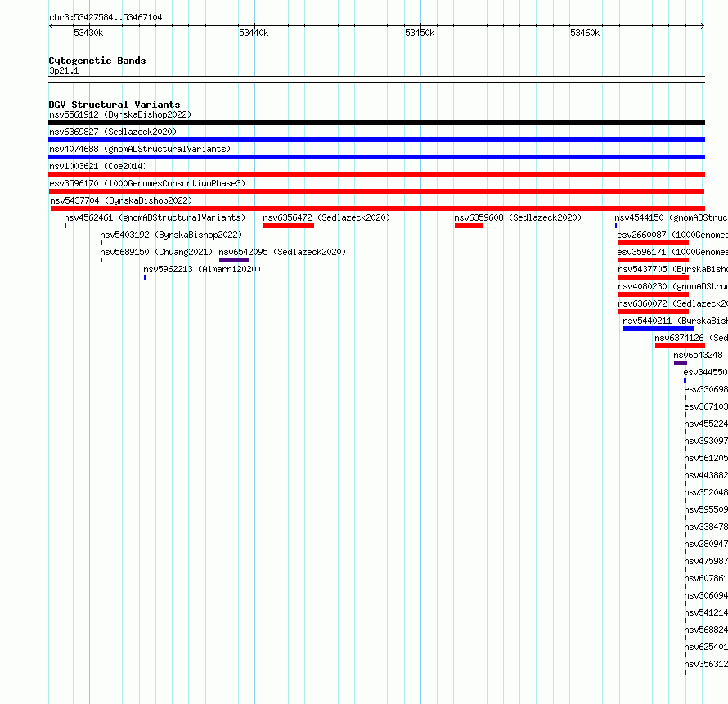Select the chr3:53427584..53467104 region label
This screenshot has width=728, height=704.
106,17
